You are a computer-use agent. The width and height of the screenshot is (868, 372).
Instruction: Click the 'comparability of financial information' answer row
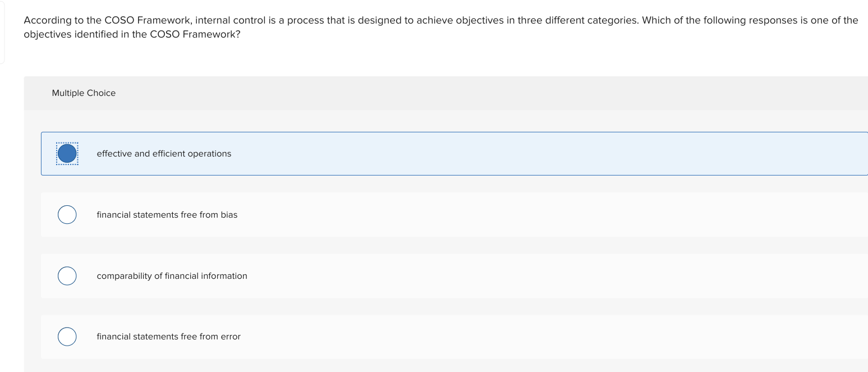point(393,275)
